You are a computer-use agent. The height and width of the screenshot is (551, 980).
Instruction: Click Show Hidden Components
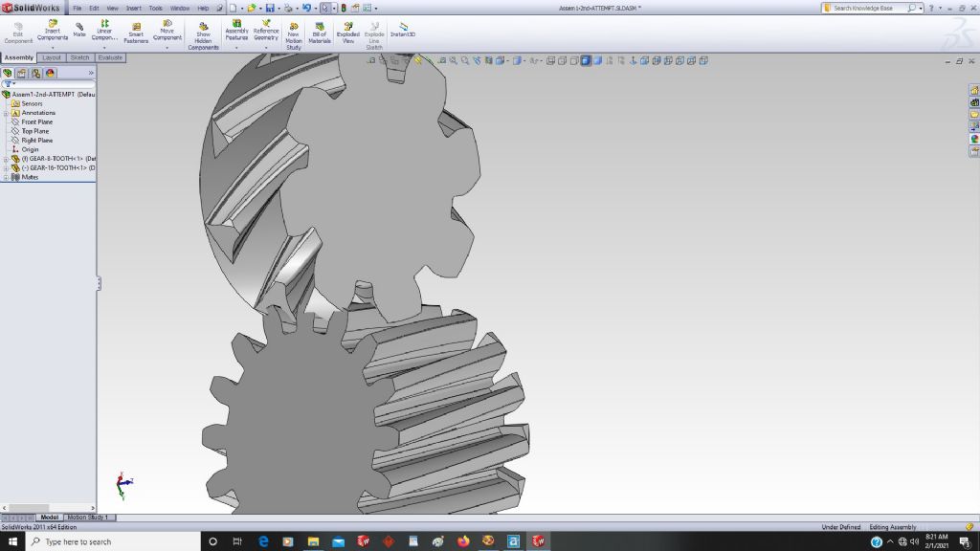tap(203, 36)
